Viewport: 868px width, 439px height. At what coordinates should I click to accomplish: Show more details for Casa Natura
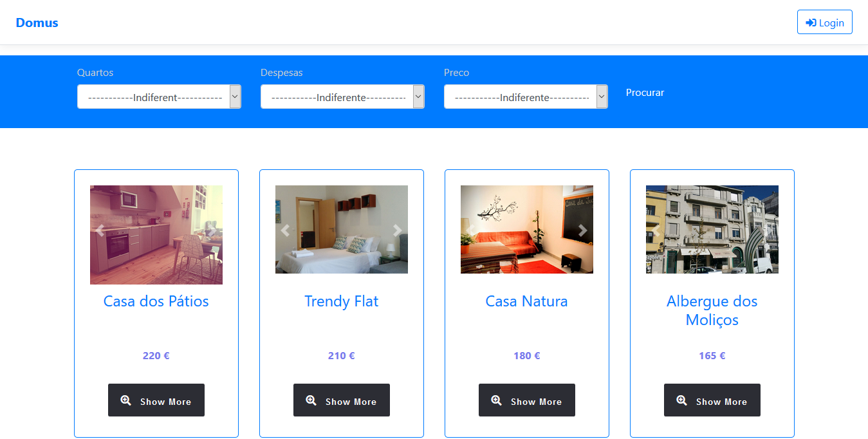pyautogui.click(x=527, y=400)
